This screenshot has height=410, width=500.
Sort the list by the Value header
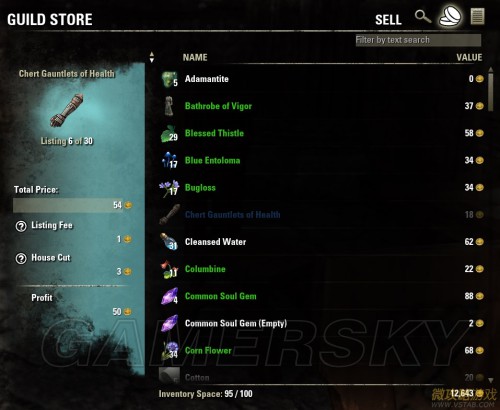[x=469, y=57]
